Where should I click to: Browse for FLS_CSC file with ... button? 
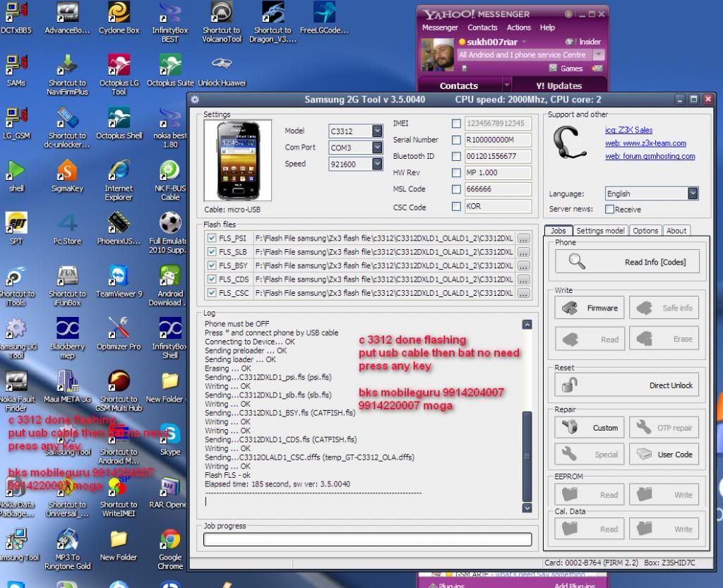523,293
